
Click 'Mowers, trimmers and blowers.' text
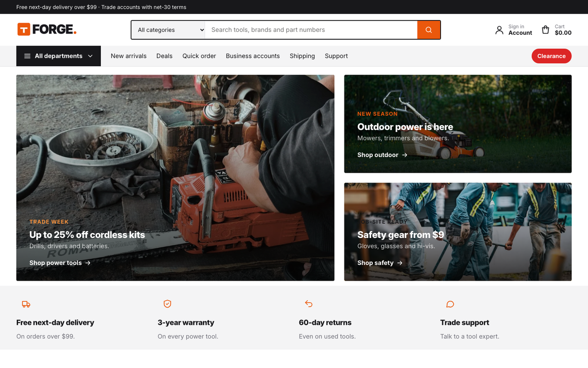tap(403, 138)
